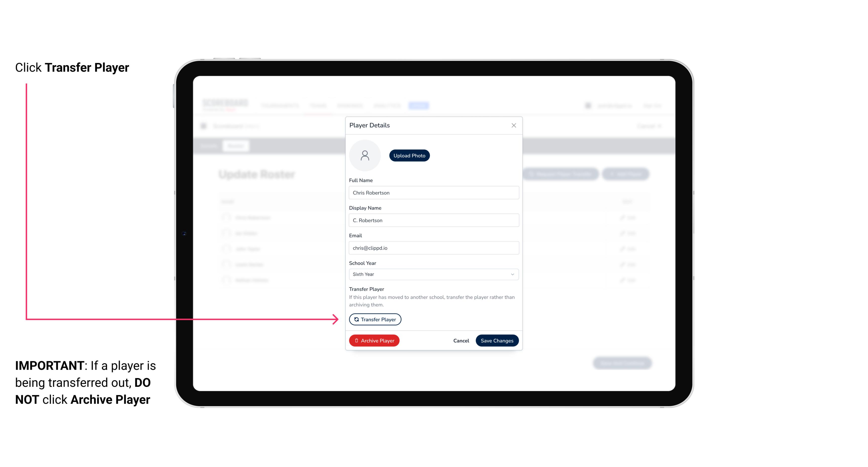
Task: Open the School Year selector expander
Action: pos(512,274)
